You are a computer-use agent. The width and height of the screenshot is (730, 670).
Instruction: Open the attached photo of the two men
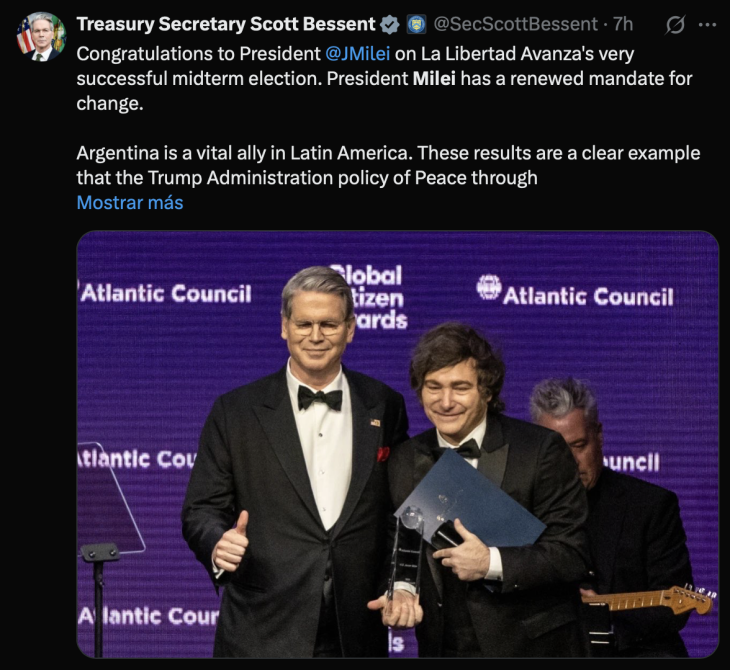(398, 445)
